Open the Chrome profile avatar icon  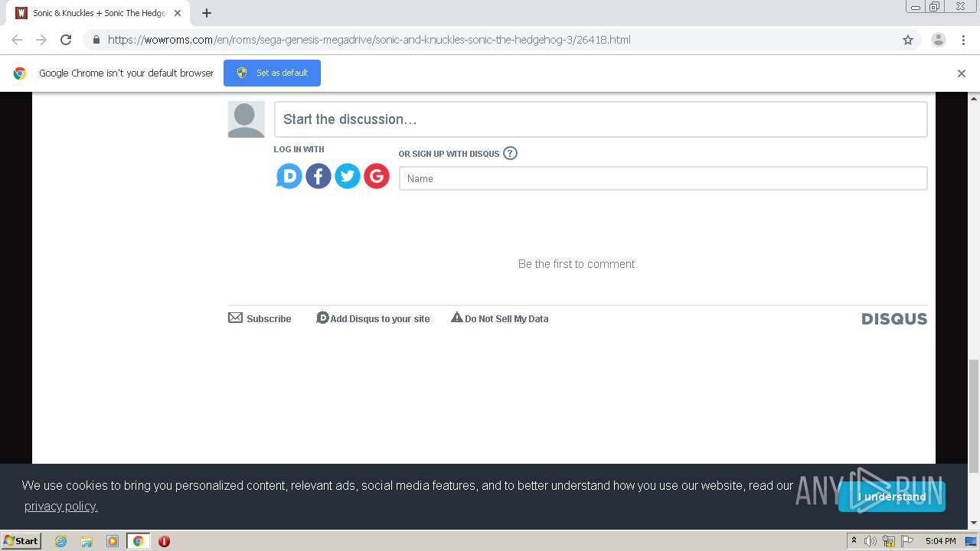(939, 40)
